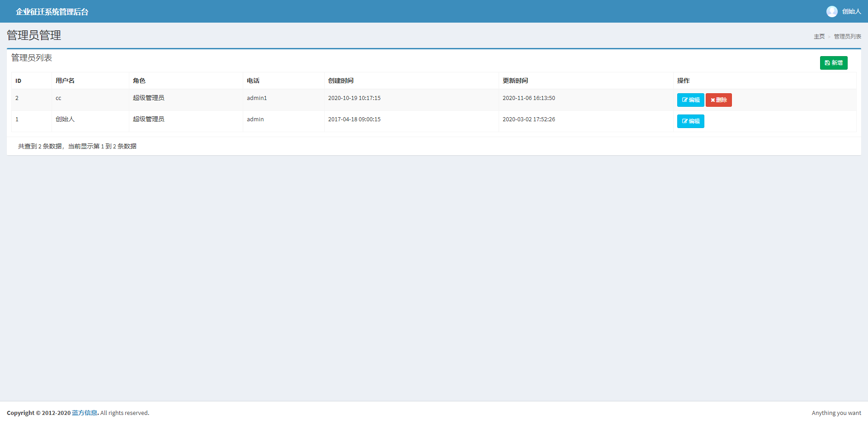Click the 创建时间 column header
This screenshot has height=424, width=868.
tap(341, 81)
